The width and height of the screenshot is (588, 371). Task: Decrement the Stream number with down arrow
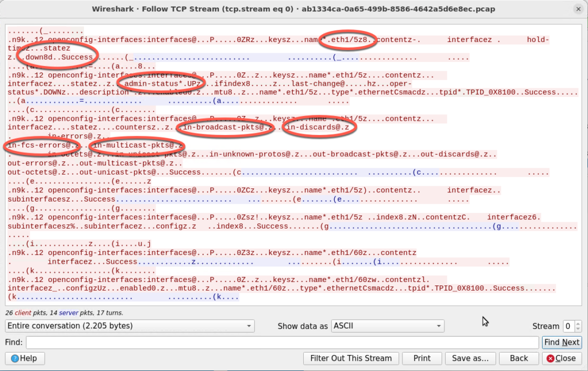click(577, 329)
